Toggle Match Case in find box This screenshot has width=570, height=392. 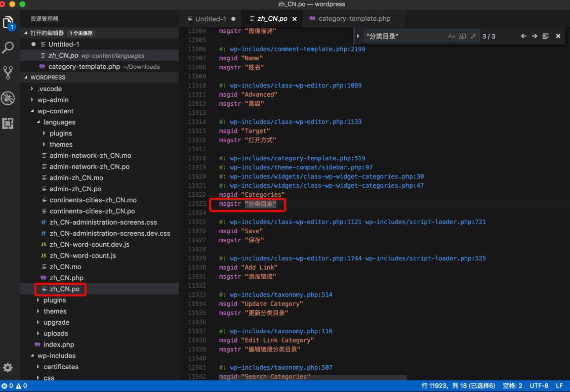pos(451,36)
